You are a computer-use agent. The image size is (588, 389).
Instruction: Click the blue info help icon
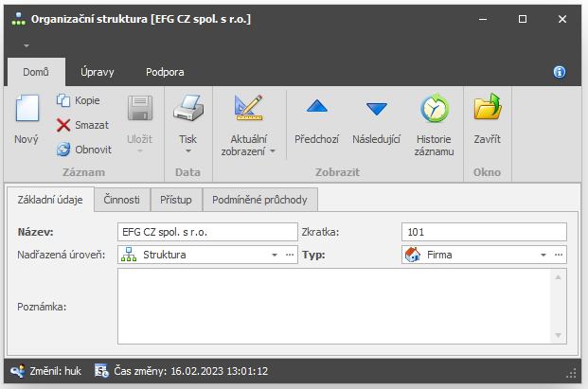click(x=560, y=72)
